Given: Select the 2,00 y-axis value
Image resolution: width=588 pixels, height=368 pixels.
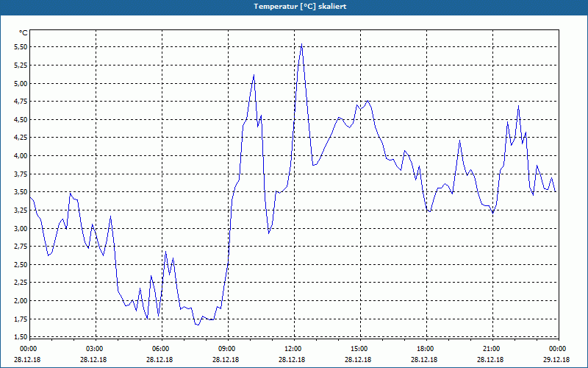Looking at the screenshot, I should pyautogui.click(x=21, y=301).
